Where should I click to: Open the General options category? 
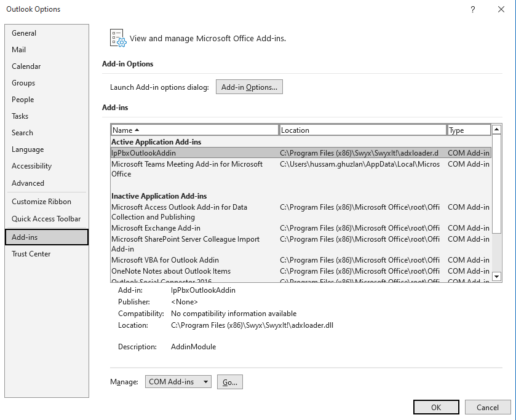pyautogui.click(x=24, y=33)
